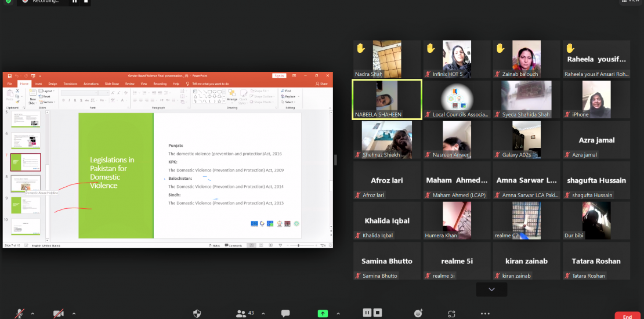Open Quick Styles gallery
644x319 pixels.
[244, 97]
